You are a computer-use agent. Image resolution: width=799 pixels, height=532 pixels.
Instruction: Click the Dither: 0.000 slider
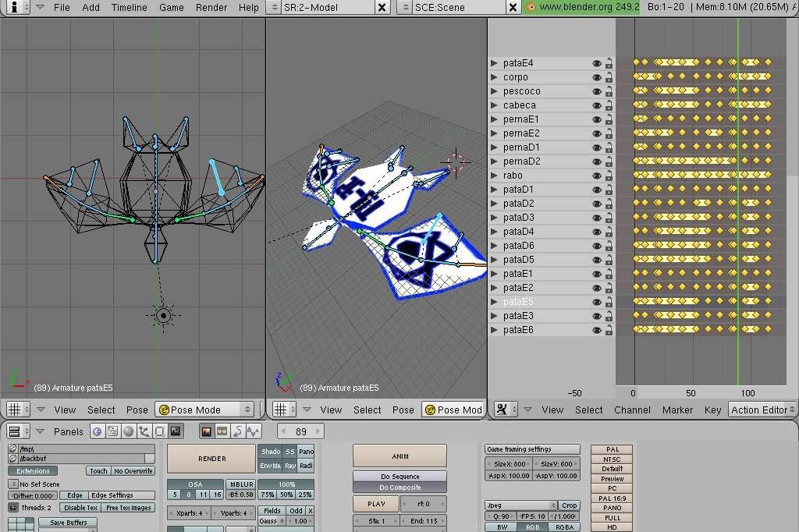33,495
